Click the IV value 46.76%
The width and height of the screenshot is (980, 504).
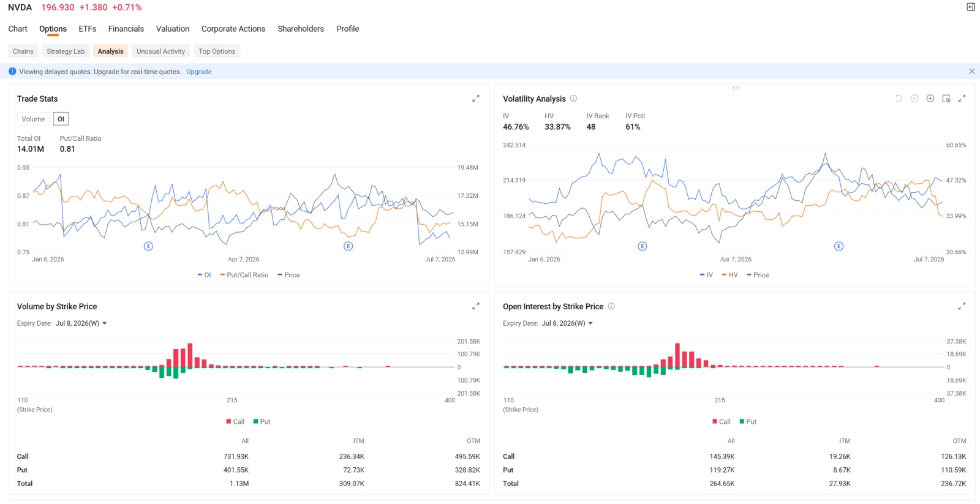[x=516, y=127]
